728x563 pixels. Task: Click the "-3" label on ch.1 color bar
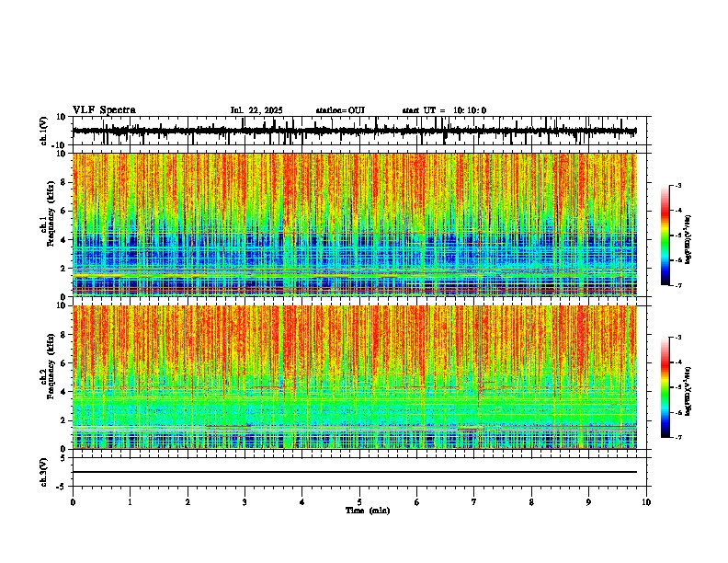pos(678,185)
